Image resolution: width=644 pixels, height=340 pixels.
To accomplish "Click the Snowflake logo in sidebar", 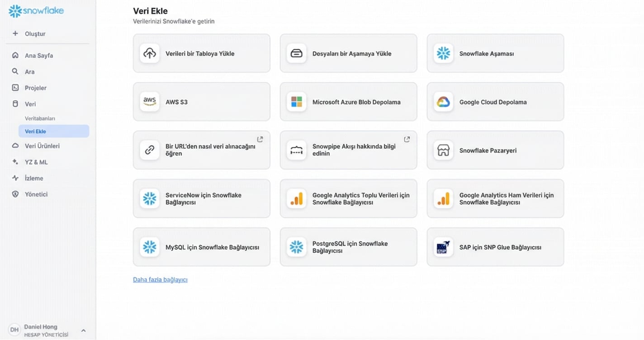I will click(36, 11).
